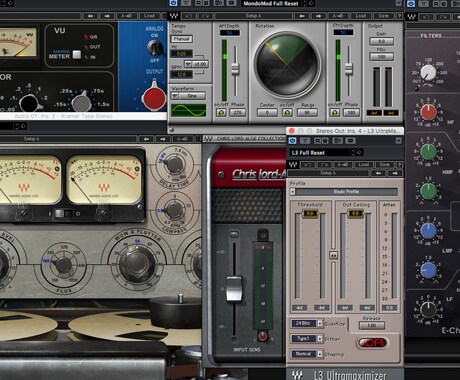Toggle FM Depth on/off button
The image size is (460, 380).
point(335,113)
